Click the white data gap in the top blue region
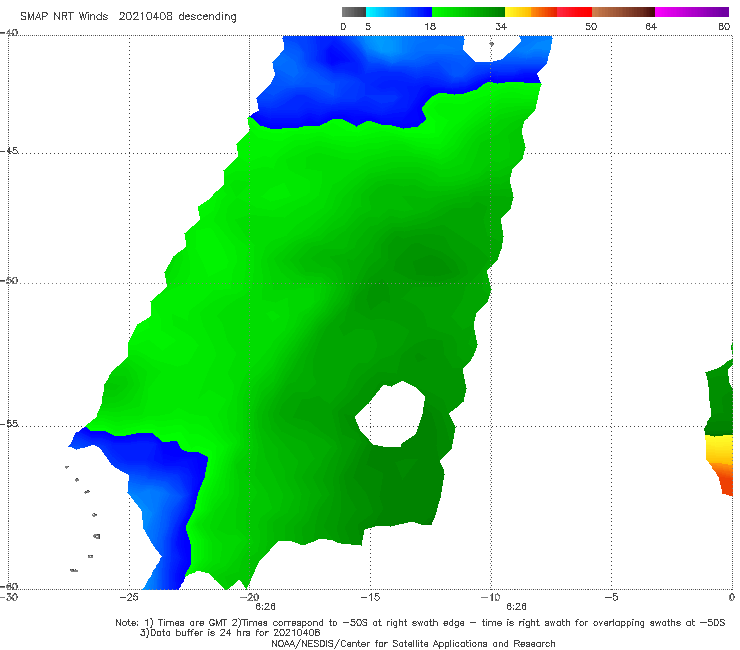The image size is (740, 650). pyautogui.click(x=491, y=48)
